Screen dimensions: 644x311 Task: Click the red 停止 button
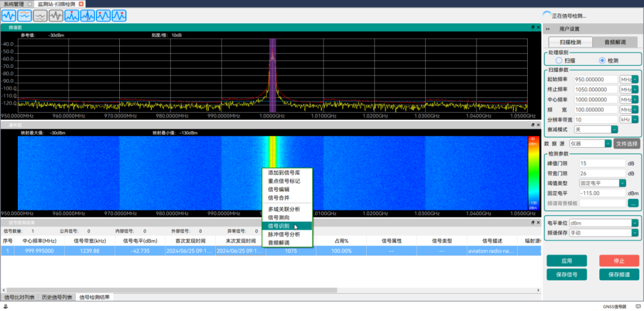(620, 261)
